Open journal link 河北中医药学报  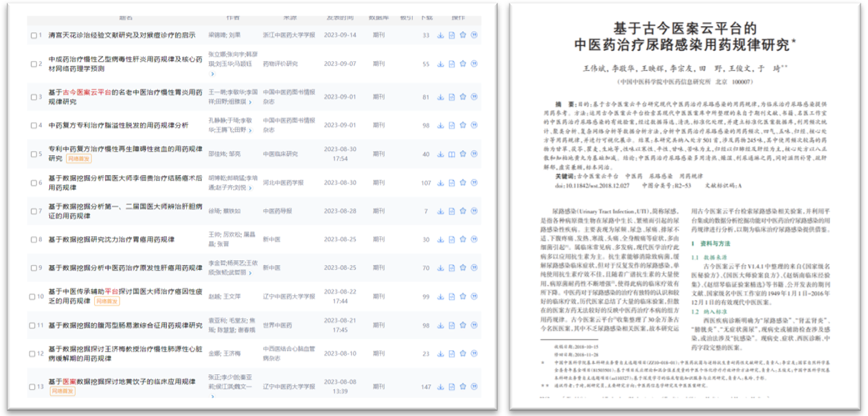[285, 183]
